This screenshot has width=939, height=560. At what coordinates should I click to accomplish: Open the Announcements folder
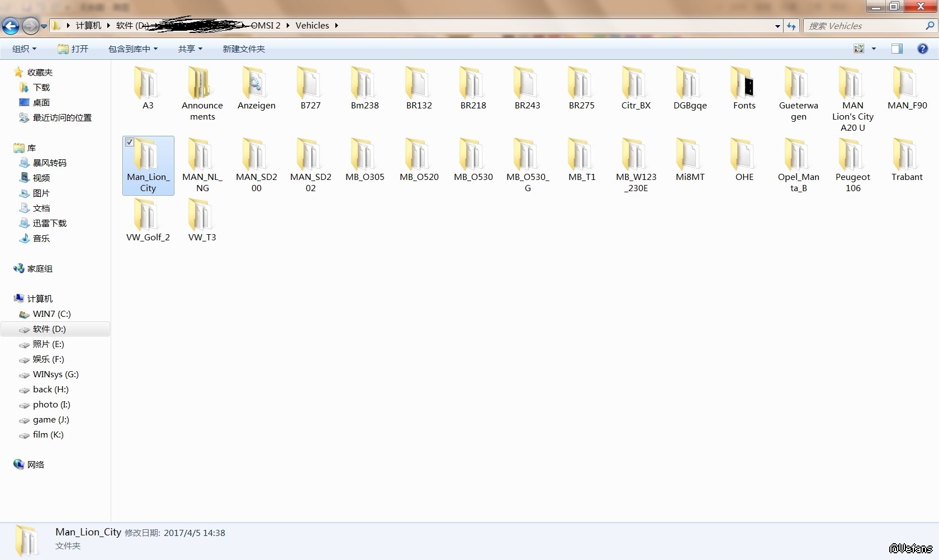coord(202,94)
